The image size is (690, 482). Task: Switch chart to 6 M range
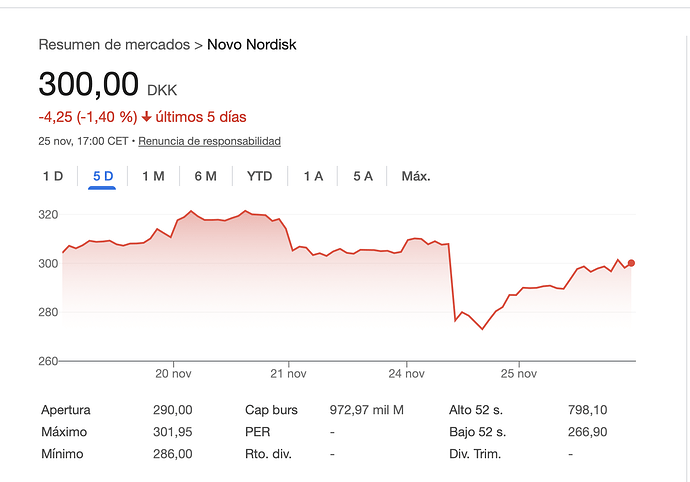tap(205, 176)
